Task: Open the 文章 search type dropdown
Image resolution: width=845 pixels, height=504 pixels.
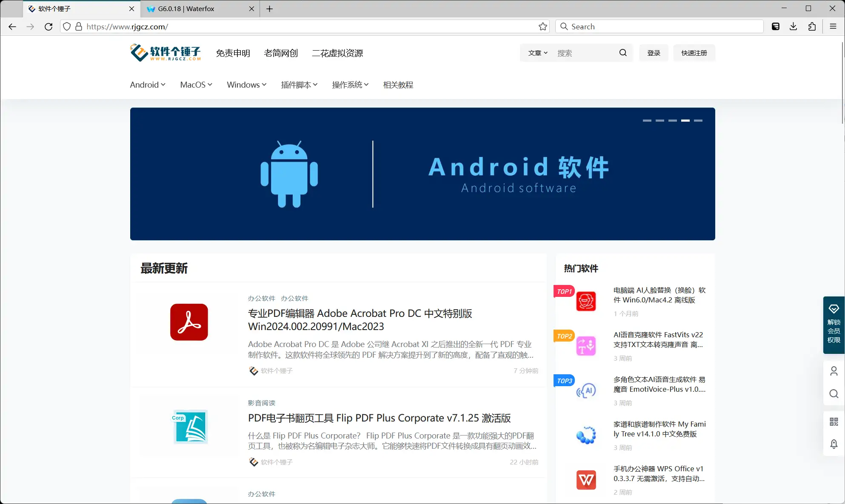Action: pyautogui.click(x=538, y=53)
